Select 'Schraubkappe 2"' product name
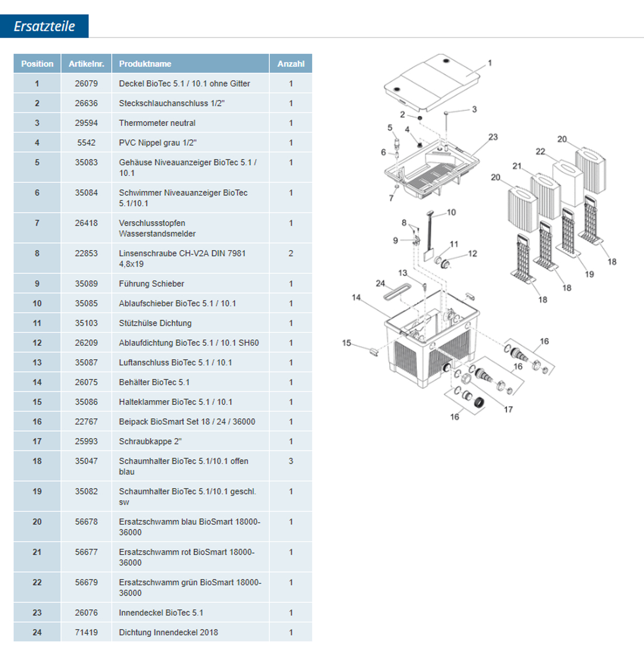The width and height of the screenshot is (644, 655). [x=150, y=441]
